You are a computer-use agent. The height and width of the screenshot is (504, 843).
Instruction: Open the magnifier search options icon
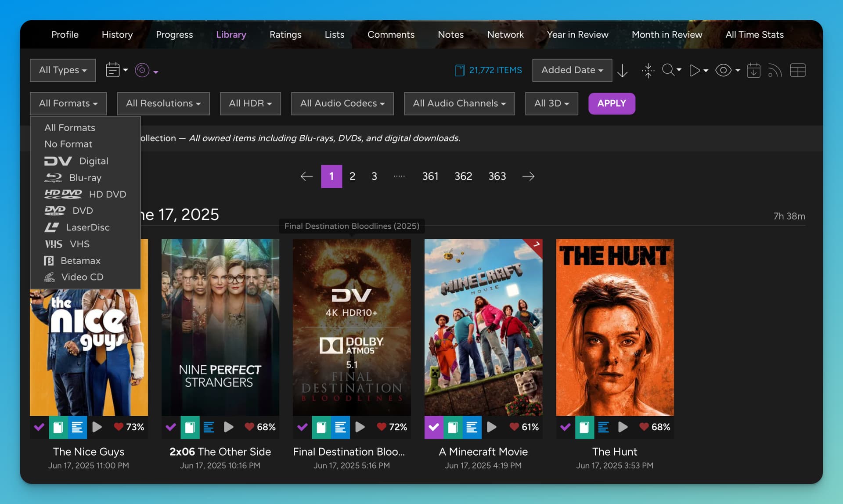click(671, 70)
